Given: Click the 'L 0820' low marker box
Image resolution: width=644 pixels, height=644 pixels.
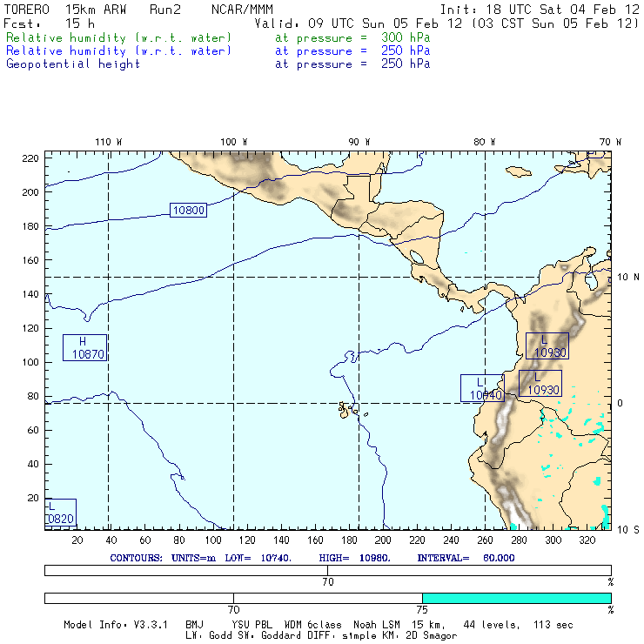Looking at the screenshot, I should pyautogui.click(x=60, y=513).
